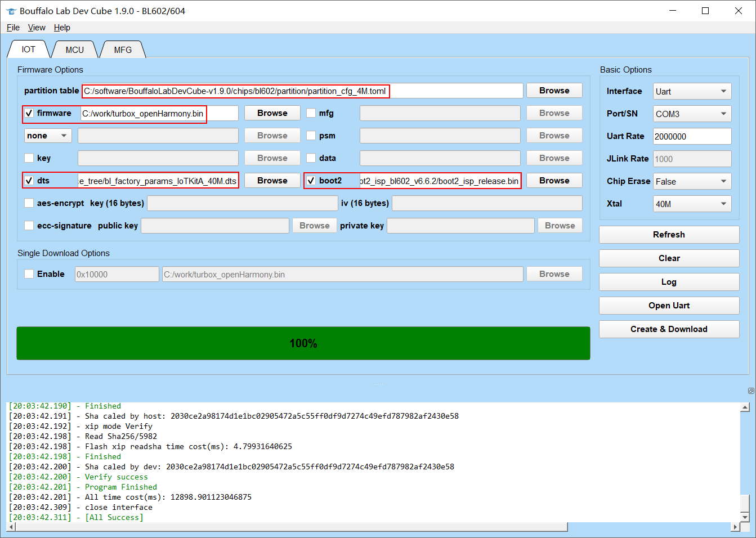756x538 pixels.
Task: Uncheck the dts checkbox
Action: click(29, 181)
